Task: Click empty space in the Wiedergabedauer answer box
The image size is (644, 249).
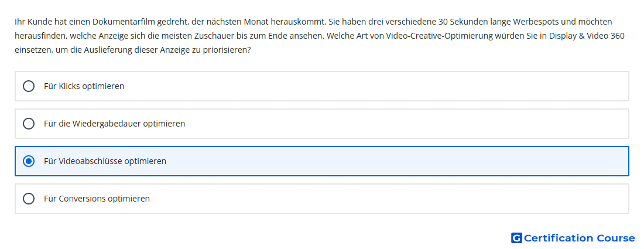Action: point(390,124)
